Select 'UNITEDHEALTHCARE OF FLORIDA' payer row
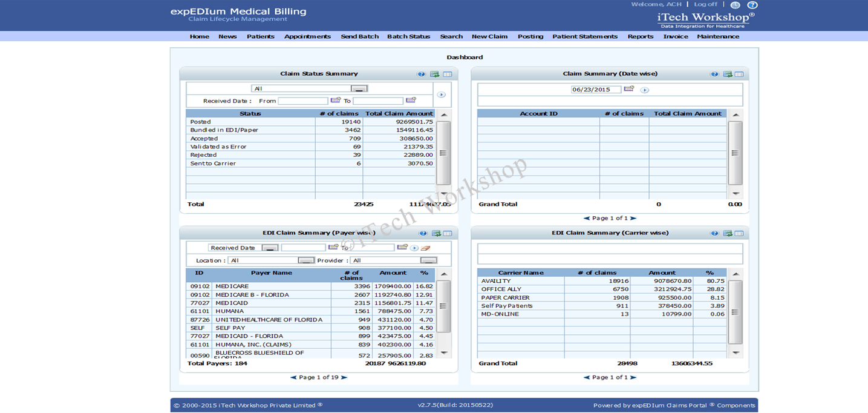This screenshot has width=868, height=413. pos(311,320)
